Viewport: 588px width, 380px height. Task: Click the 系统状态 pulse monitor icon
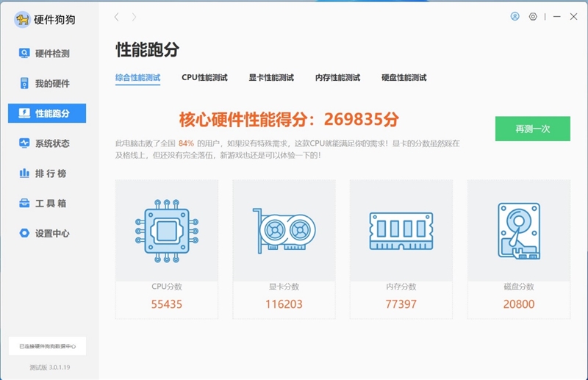point(24,143)
